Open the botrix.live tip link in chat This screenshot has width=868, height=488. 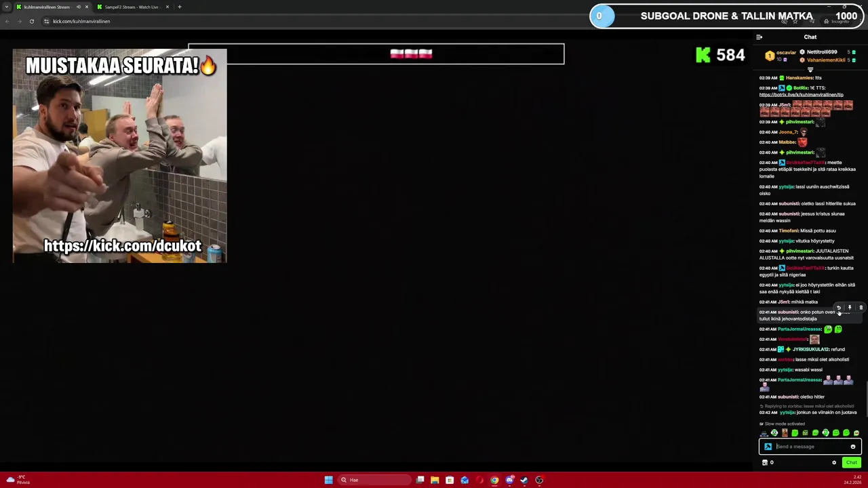[802, 95]
